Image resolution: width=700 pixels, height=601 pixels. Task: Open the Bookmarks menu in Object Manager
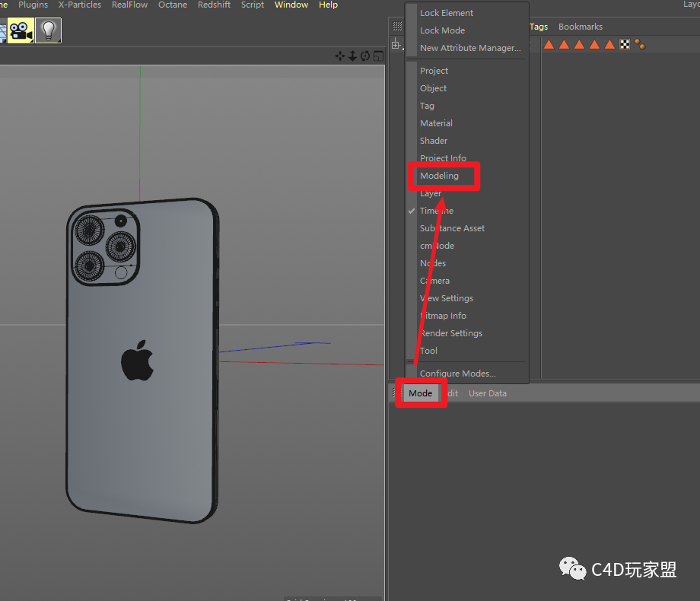click(581, 27)
